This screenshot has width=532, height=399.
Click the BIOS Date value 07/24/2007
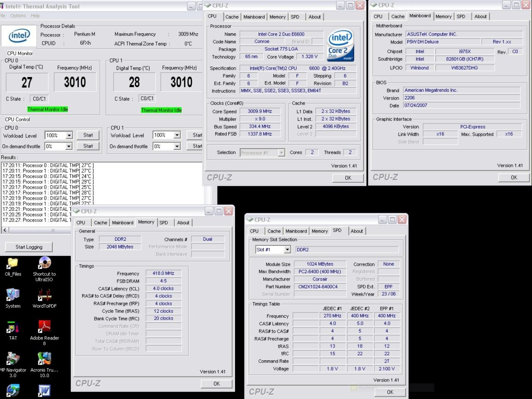(x=461, y=106)
